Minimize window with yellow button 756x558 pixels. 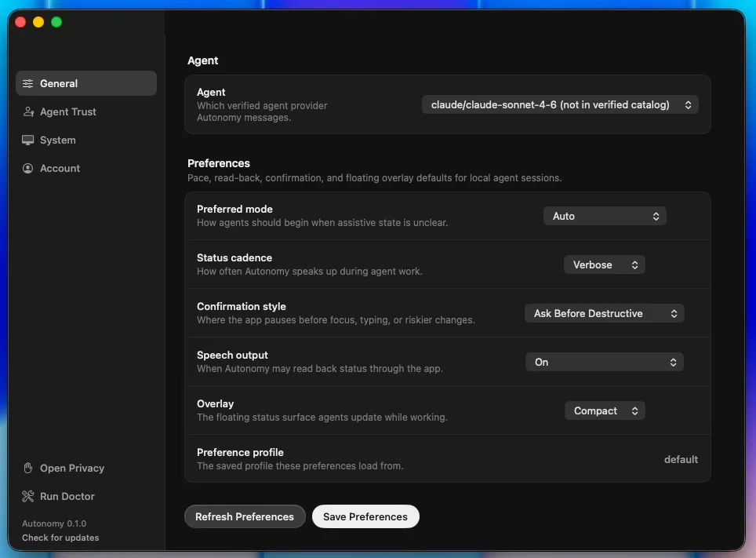click(x=38, y=22)
